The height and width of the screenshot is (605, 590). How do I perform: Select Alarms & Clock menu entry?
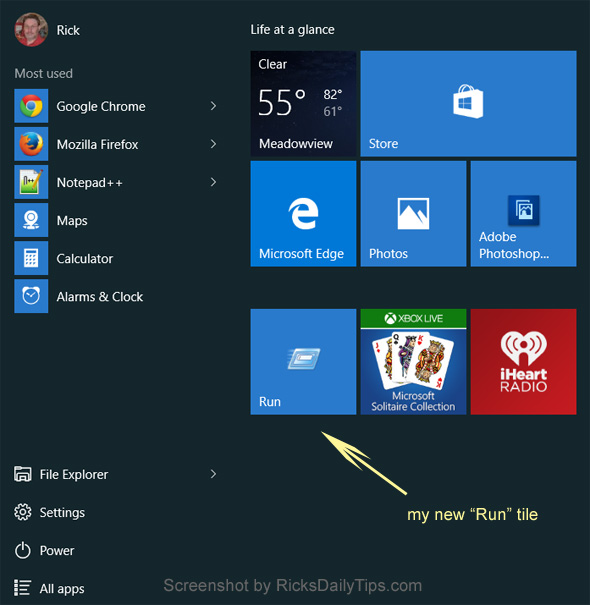116,296
